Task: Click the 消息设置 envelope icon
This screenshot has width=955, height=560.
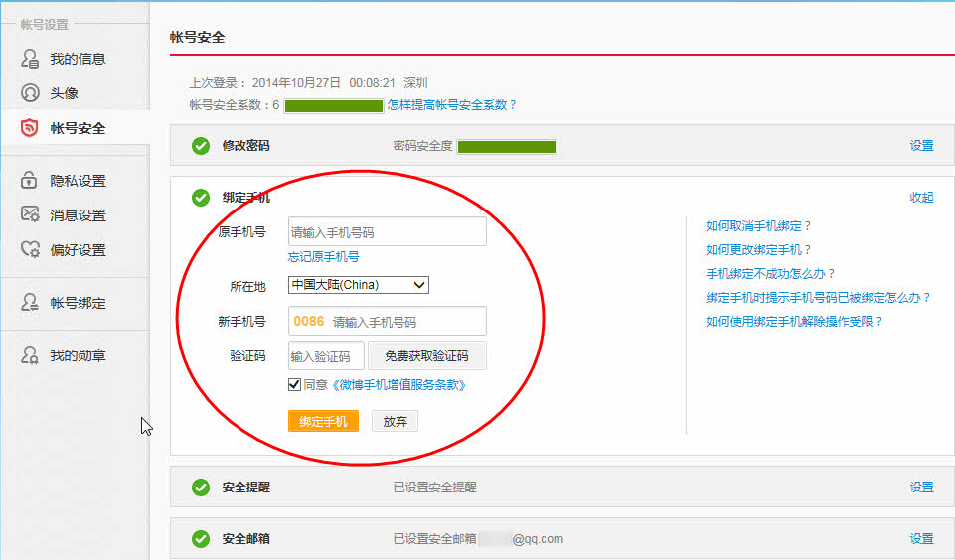Action: tap(29, 214)
